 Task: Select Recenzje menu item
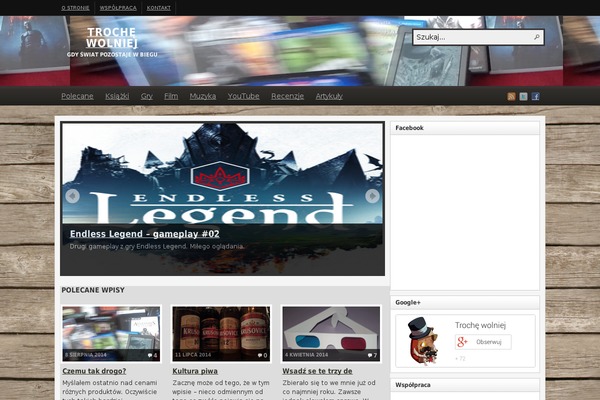coord(287,96)
